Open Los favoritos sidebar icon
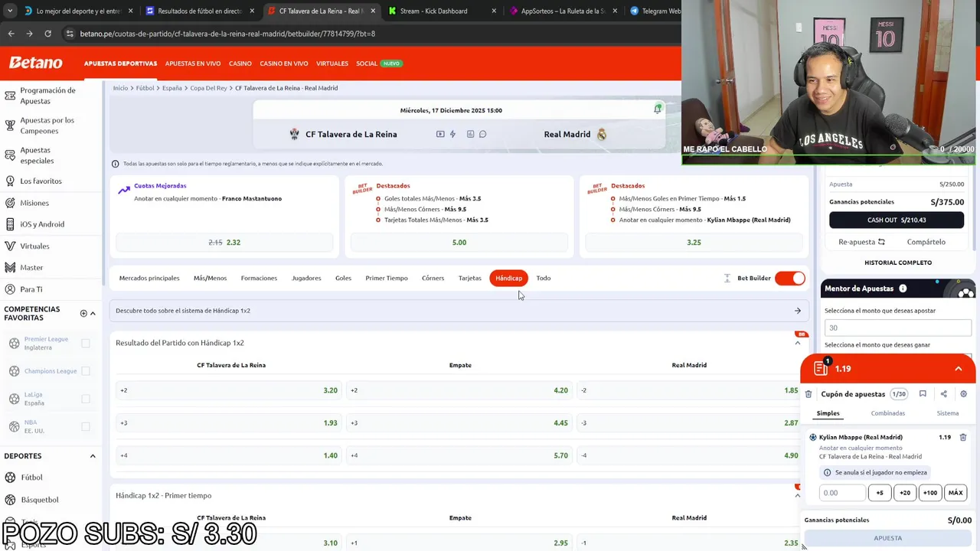The image size is (980, 551). click(10, 181)
